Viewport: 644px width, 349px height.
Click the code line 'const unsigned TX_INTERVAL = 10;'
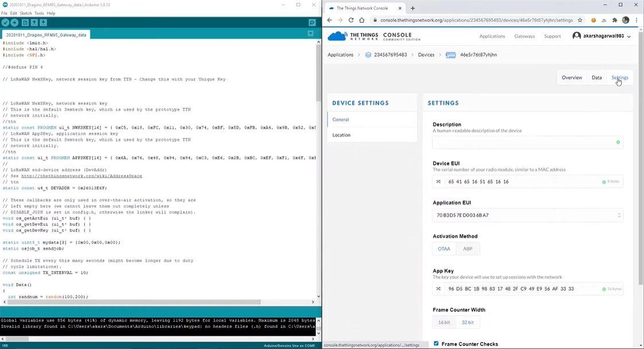[x=45, y=273]
